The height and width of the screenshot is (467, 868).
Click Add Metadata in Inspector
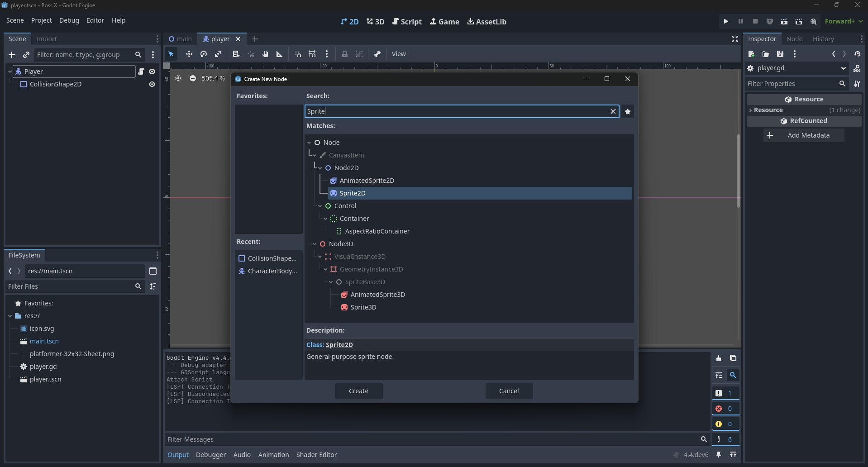click(x=804, y=135)
